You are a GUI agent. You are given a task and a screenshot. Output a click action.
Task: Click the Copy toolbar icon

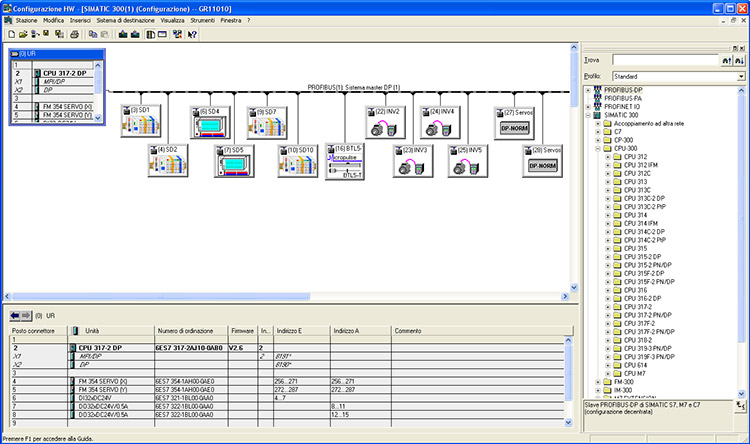[x=93, y=34]
